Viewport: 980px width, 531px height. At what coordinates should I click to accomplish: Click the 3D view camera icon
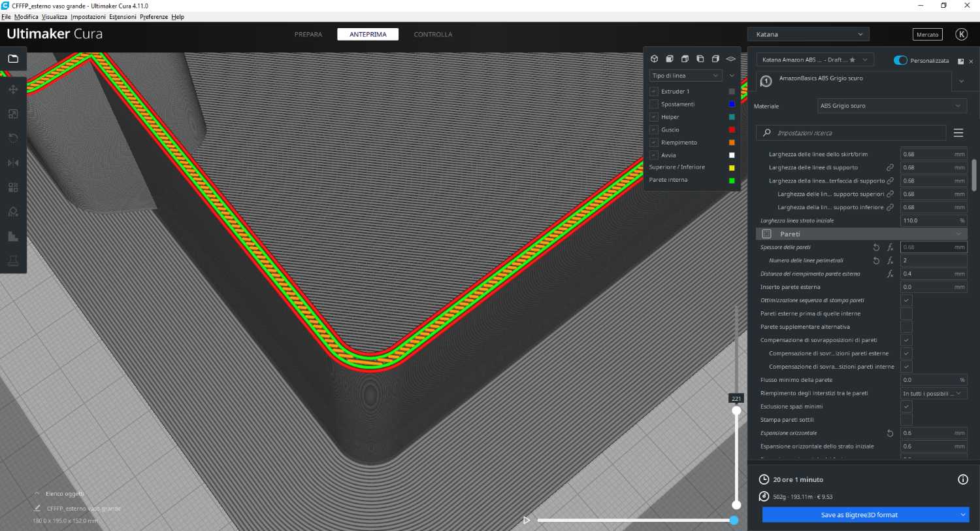654,59
